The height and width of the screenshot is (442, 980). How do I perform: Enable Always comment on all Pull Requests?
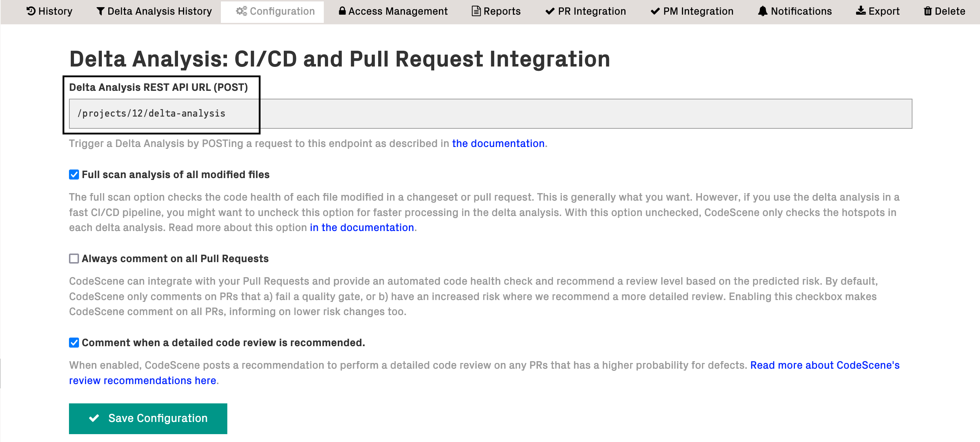point(74,258)
